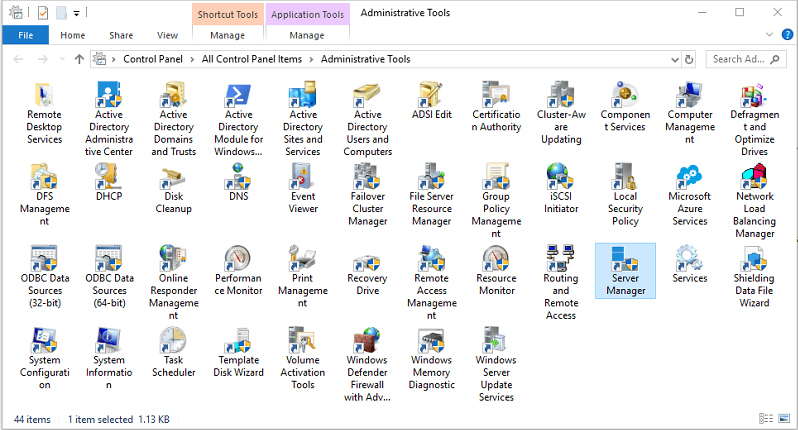Open Shielding Data File Wizard
798x430 pixels.
tap(754, 277)
